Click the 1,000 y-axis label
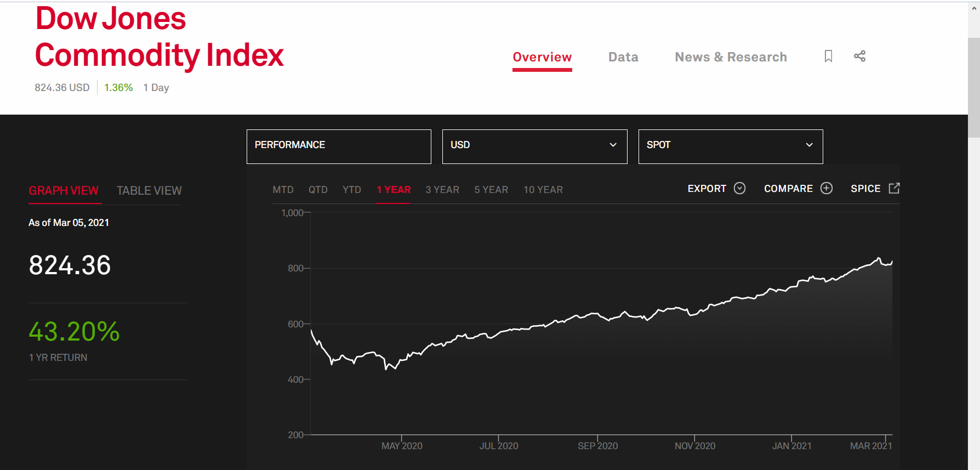The height and width of the screenshot is (470, 980). (x=292, y=213)
